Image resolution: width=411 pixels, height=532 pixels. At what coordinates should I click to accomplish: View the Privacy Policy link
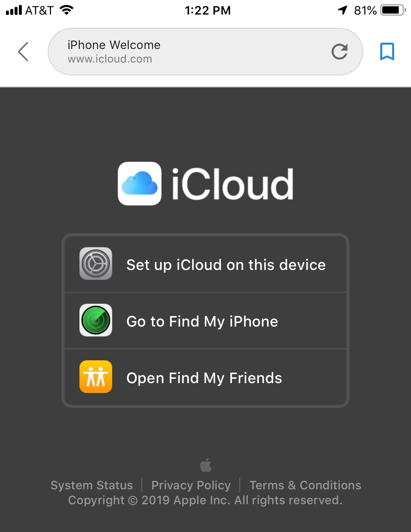pos(191,485)
